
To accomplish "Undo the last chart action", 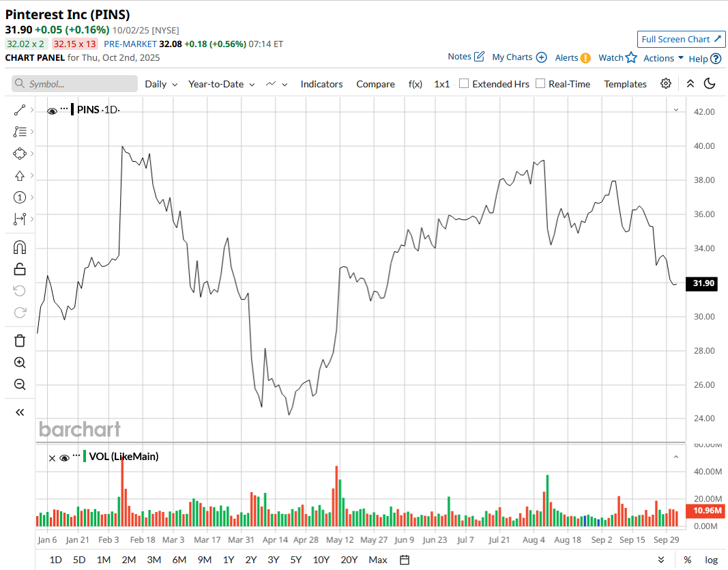I will coord(20,291).
